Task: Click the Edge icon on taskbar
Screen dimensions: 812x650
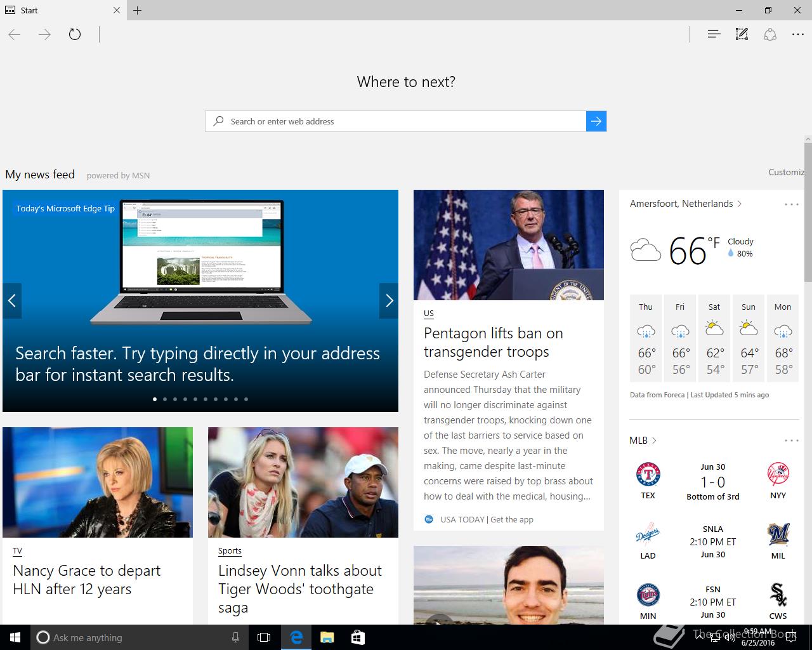Action: click(296, 637)
